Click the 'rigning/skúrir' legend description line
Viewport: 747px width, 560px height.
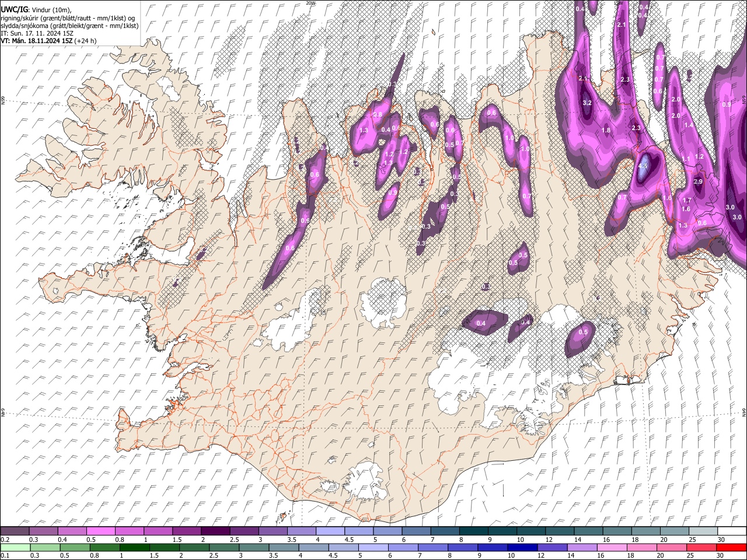pyautogui.click(x=68, y=17)
